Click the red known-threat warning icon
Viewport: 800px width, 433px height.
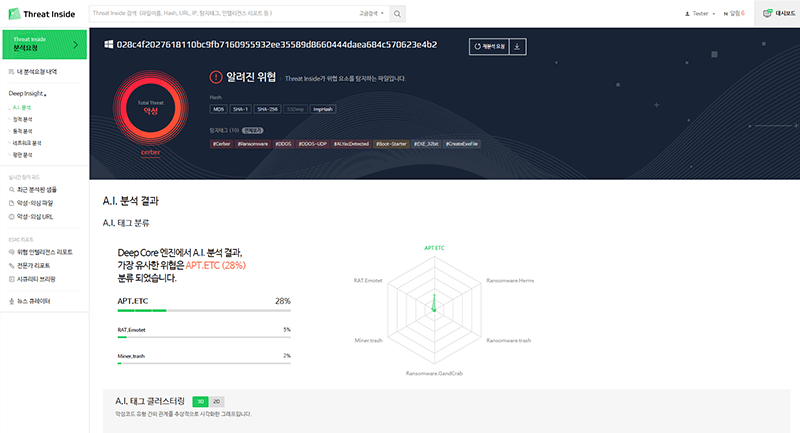pyautogui.click(x=216, y=78)
